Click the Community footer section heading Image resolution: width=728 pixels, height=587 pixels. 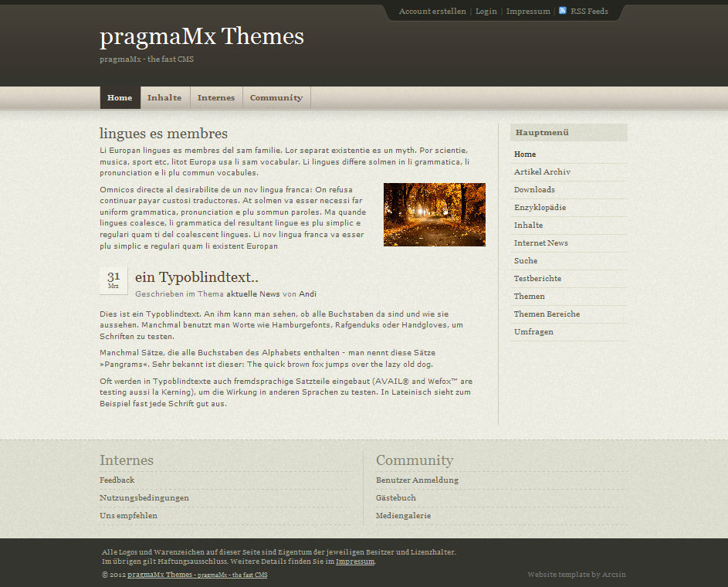(415, 460)
